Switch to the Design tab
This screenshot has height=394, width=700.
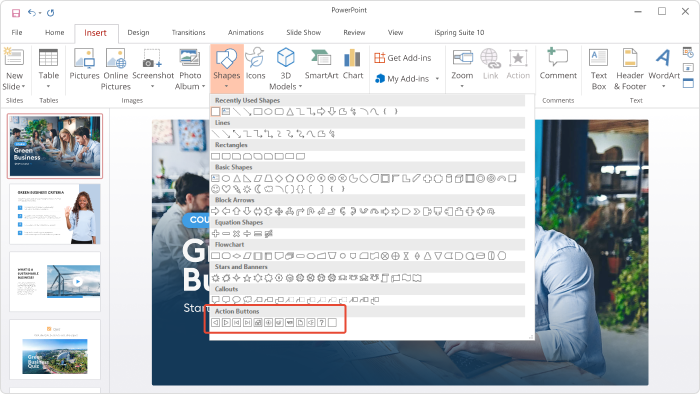click(x=138, y=33)
